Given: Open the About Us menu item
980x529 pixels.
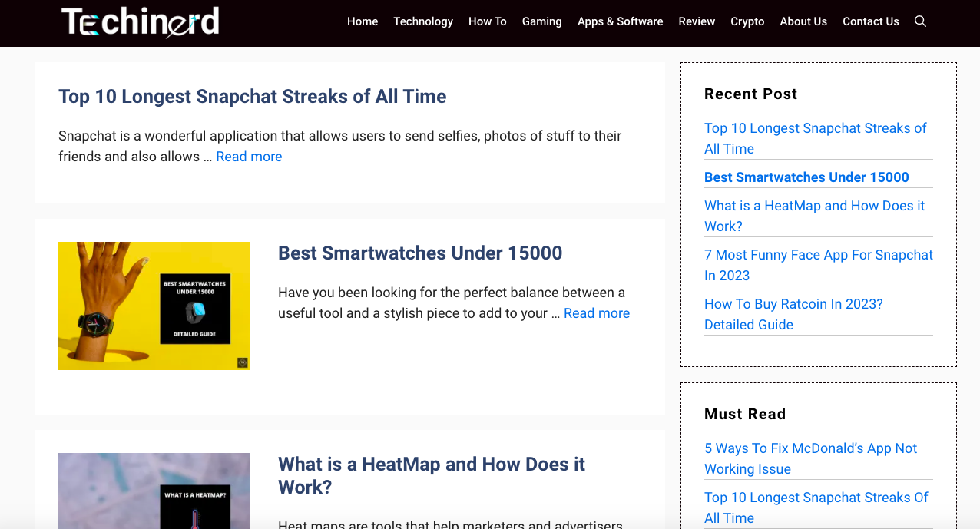Looking at the screenshot, I should coord(803,21).
